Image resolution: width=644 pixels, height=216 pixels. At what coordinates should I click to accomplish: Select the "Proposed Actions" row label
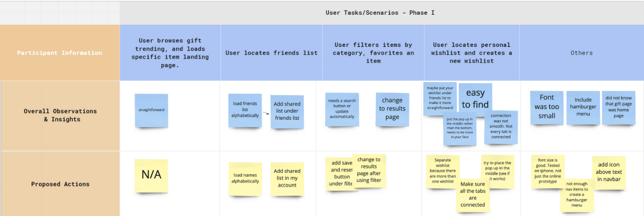point(60,184)
